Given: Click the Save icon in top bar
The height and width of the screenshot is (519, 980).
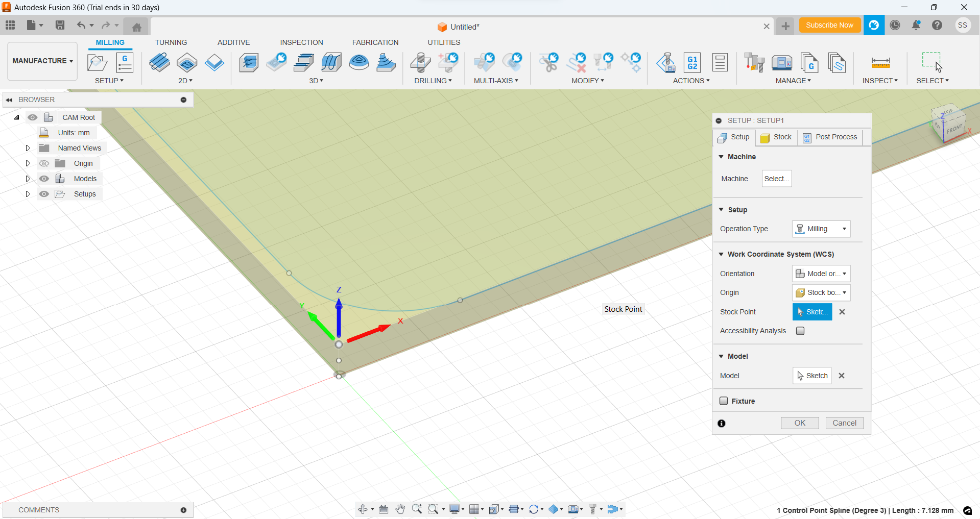Looking at the screenshot, I should 60,25.
